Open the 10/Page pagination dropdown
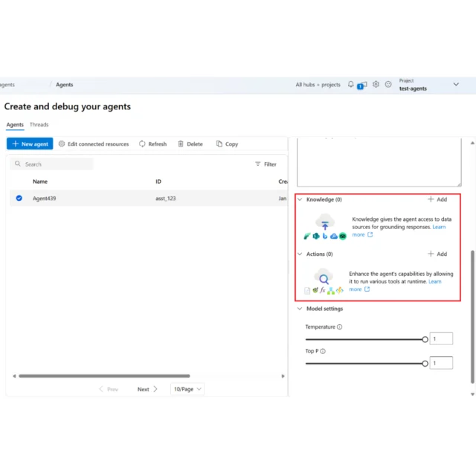The height and width of the screenshot is (476, 476). tap(187, 389)
